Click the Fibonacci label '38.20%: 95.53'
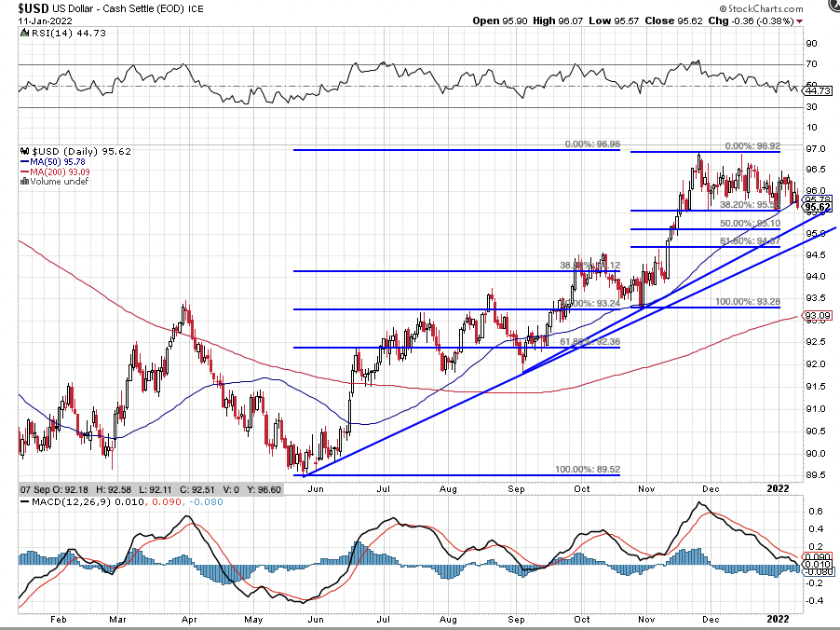840x630 pixels. [x=750, y=205]
